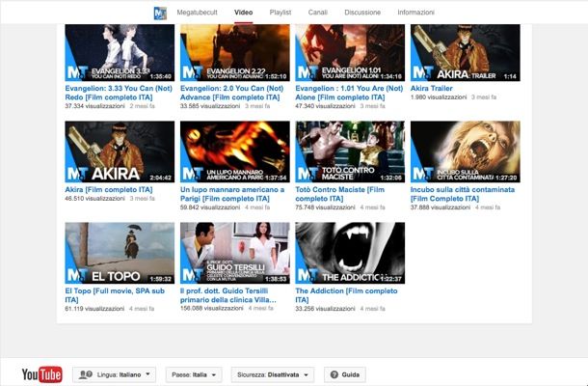The image size is (588, 386).
Task: Click the YouTube logo in footer
Action: pos(42,374)
